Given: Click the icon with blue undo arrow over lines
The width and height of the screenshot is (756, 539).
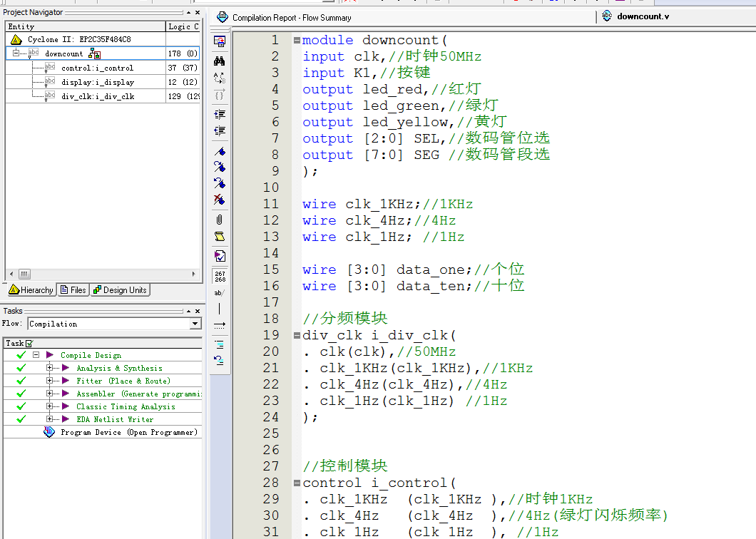Looking at the screenshot, I should click(x=220, y=360).
